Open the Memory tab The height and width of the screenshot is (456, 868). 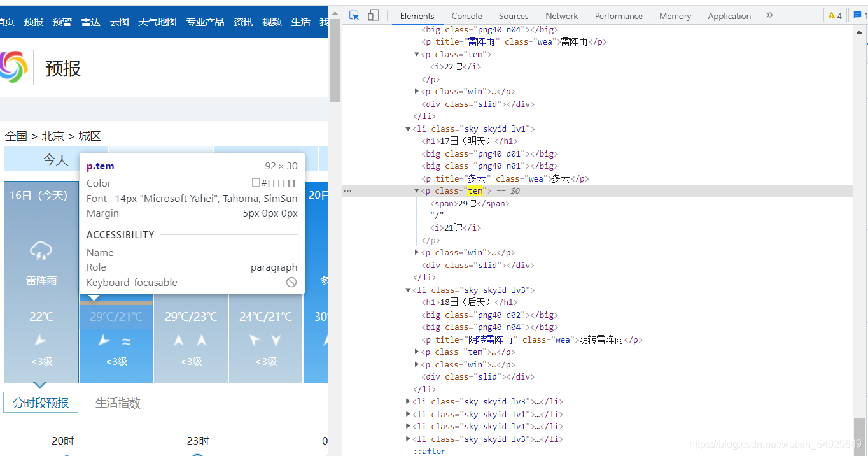675,16
